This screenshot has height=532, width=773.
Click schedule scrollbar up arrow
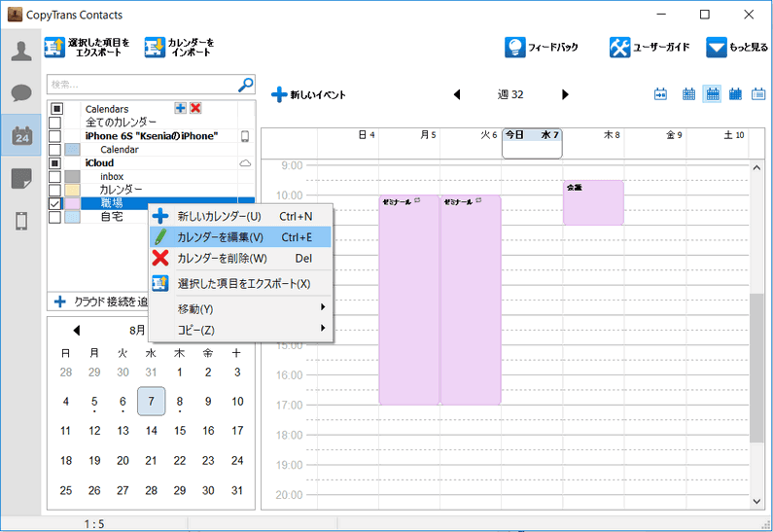point(756,168)
